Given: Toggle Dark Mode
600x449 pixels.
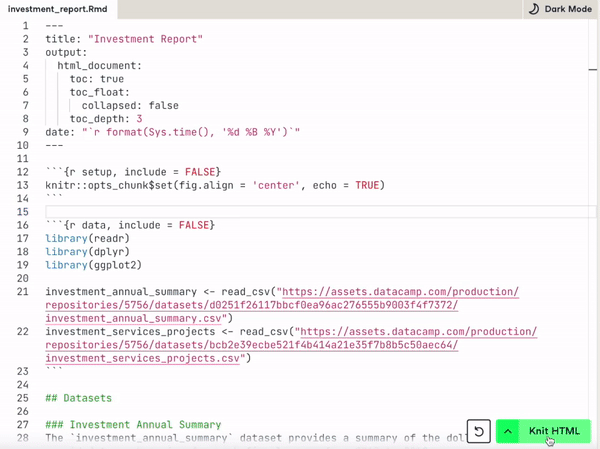Looking at the screenshot, I should point(560,9).
